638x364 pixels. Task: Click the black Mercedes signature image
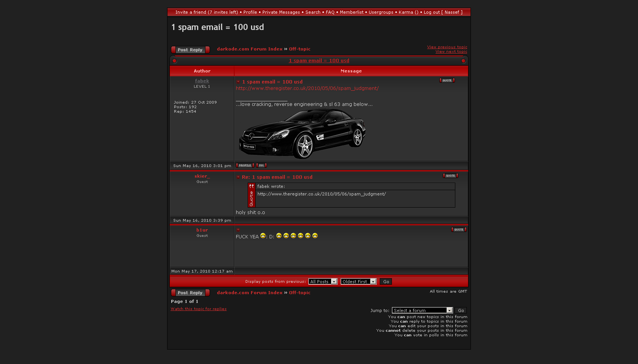pos(302,134)
